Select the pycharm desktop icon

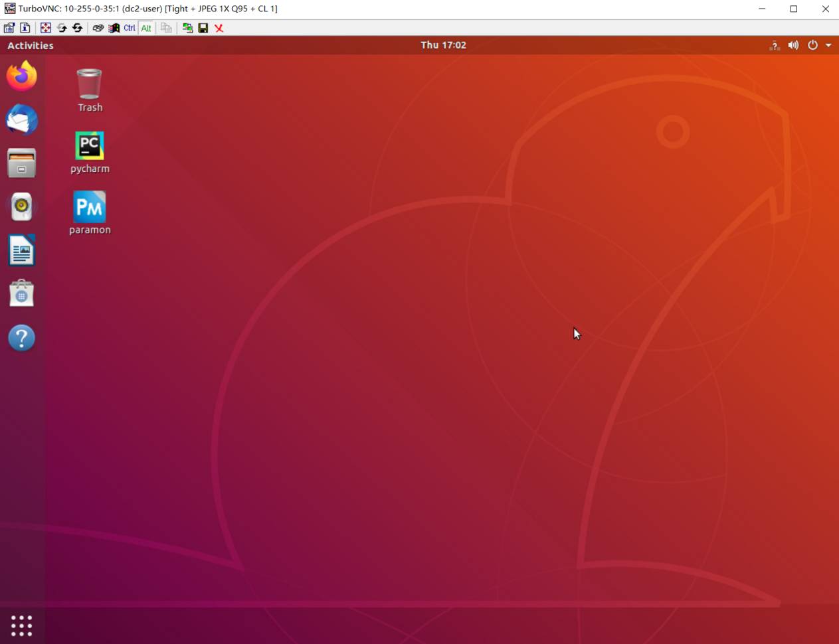click(x=90, y=152)
